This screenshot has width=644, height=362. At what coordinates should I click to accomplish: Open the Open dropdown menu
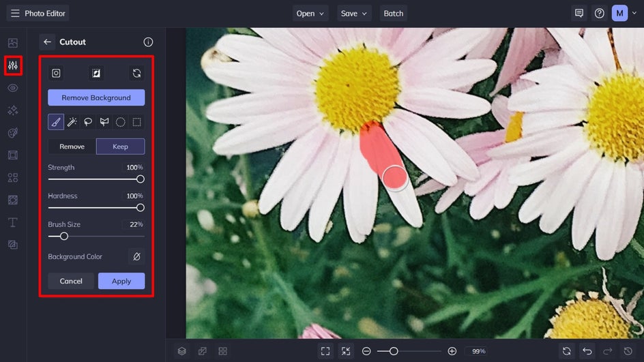coord(310,13)
